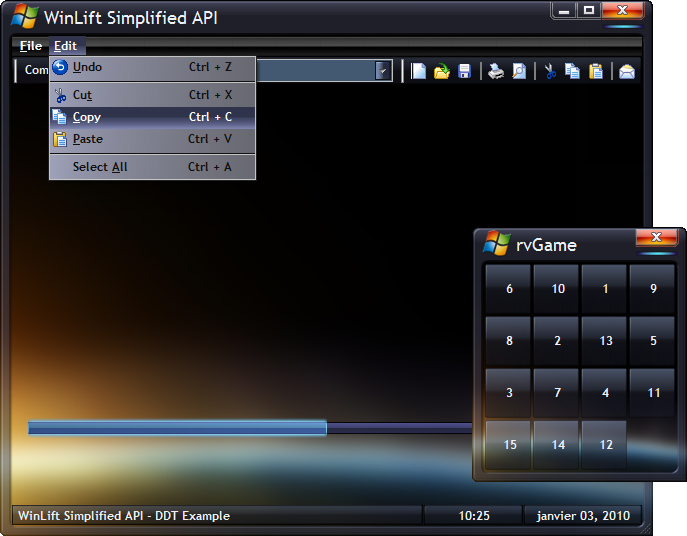Click the New document toolbar icon
The image size is (687, 536).
(x=418, y=71)
